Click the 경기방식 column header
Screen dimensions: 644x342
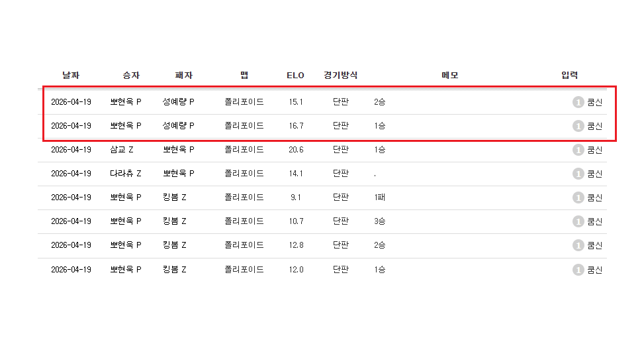(x=341, y=76)
